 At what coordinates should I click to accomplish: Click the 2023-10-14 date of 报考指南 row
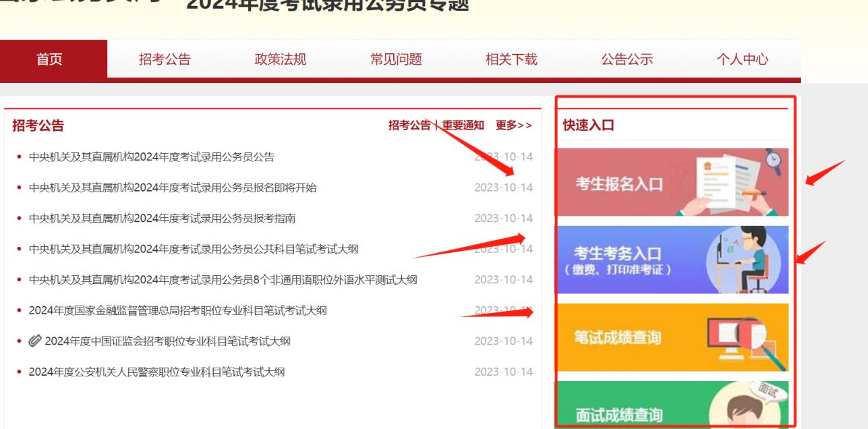click(503, 219)
